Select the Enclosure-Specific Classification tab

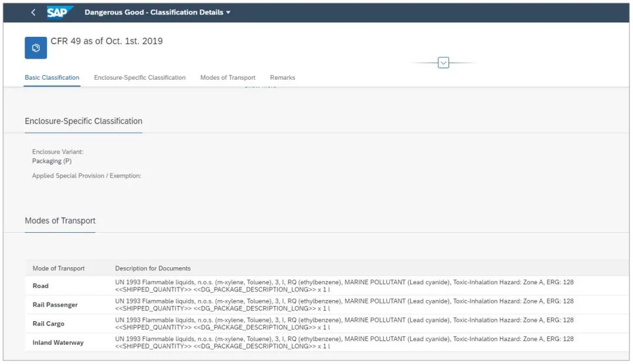139,77
